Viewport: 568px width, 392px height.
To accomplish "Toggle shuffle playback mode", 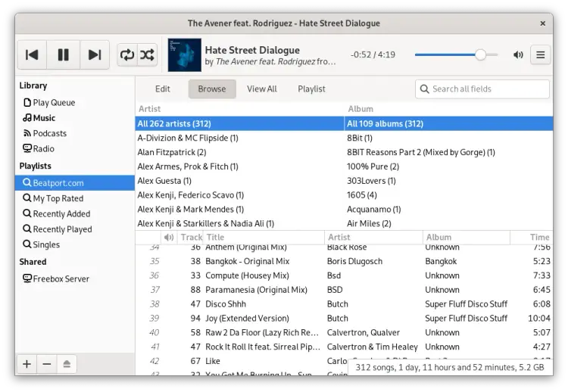I will pos(147,54).
